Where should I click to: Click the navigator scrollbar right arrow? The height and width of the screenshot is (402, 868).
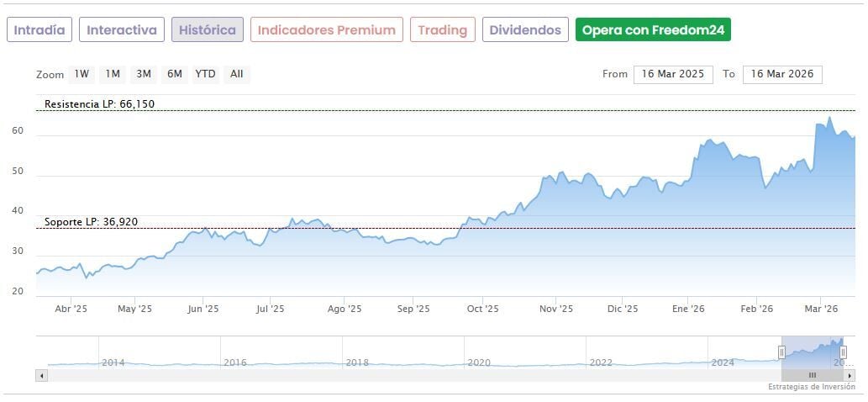(850, 375)
